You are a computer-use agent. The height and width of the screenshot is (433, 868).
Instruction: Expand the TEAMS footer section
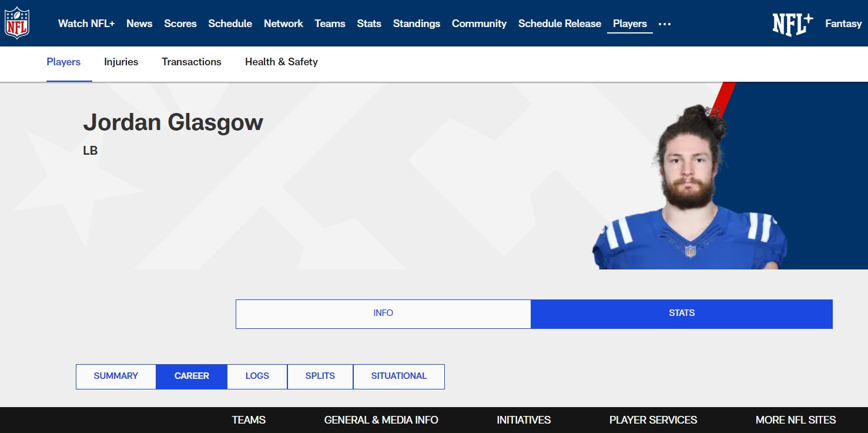249,420
